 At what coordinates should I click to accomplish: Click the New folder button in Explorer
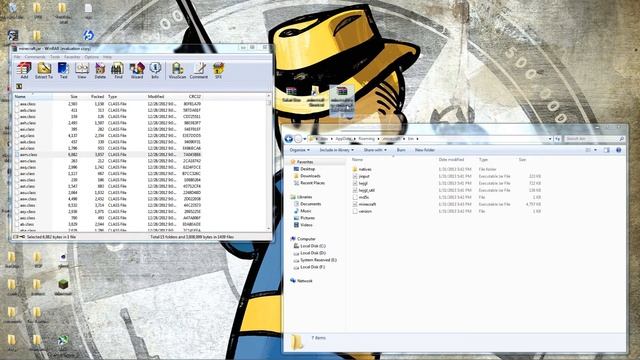(x=424, y=150)
